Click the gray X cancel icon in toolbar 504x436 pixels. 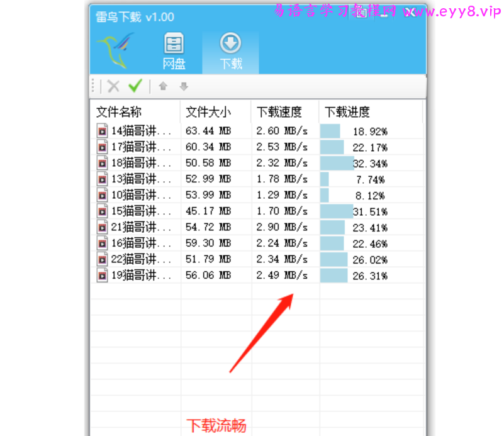coord(113,86)
